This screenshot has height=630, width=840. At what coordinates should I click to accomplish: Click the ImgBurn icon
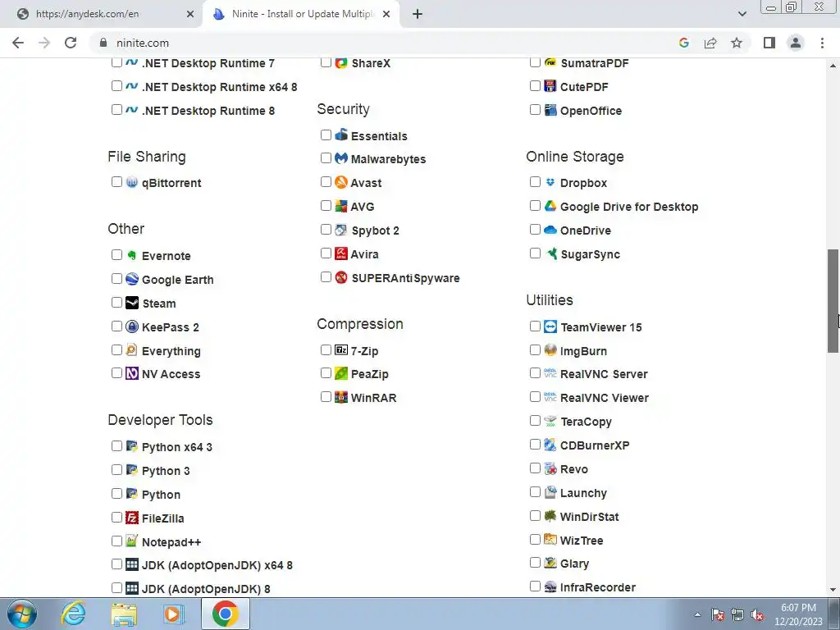[x=550, y=349]
